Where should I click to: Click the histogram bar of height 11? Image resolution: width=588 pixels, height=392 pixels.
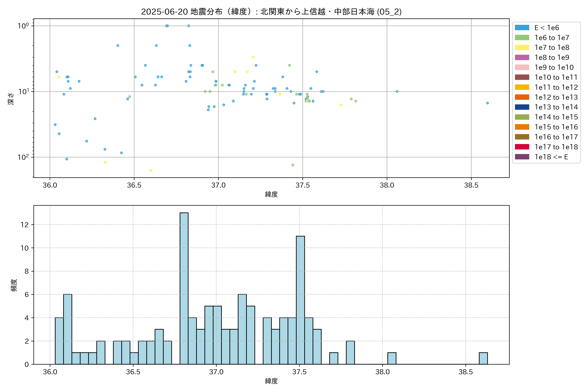(300, 300)
